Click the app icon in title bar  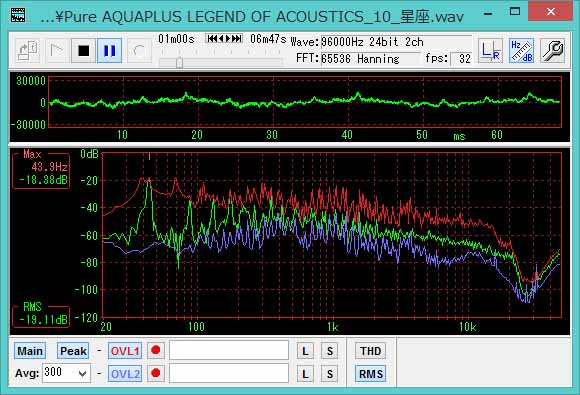coord(18,15)
